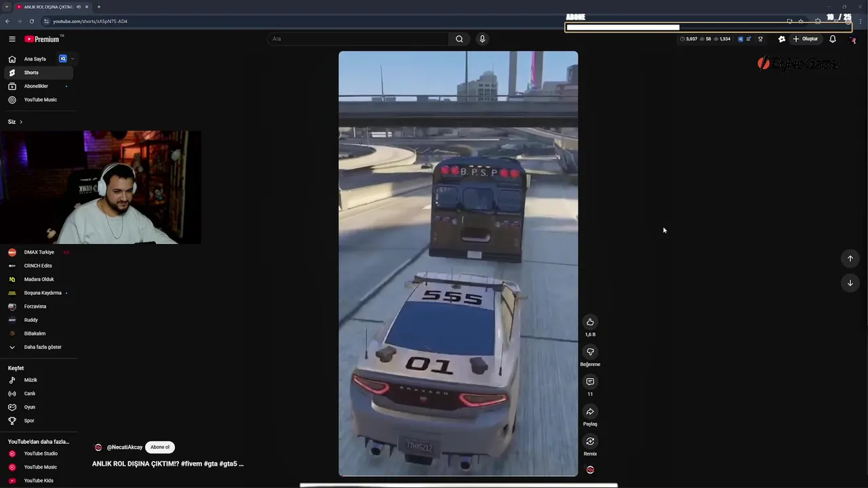This screenshot has height=488, width=868.
Task: Click the views stat showing 58
Action: 705,39
